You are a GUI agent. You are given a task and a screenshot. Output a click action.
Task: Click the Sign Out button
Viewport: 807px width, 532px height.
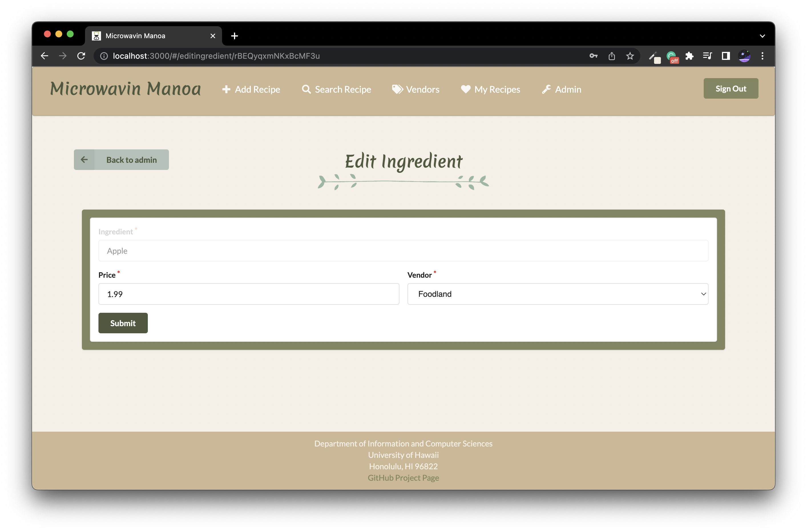pos(730,88)
